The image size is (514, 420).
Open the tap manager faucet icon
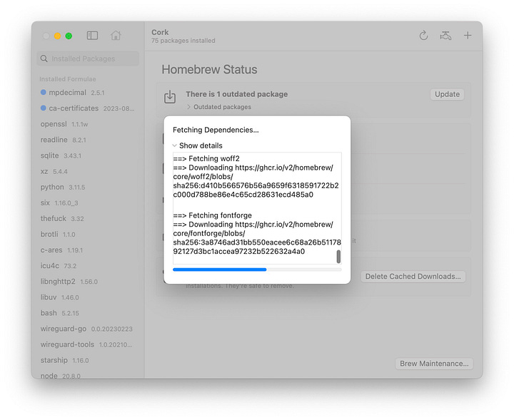click(x=445, y=36)
